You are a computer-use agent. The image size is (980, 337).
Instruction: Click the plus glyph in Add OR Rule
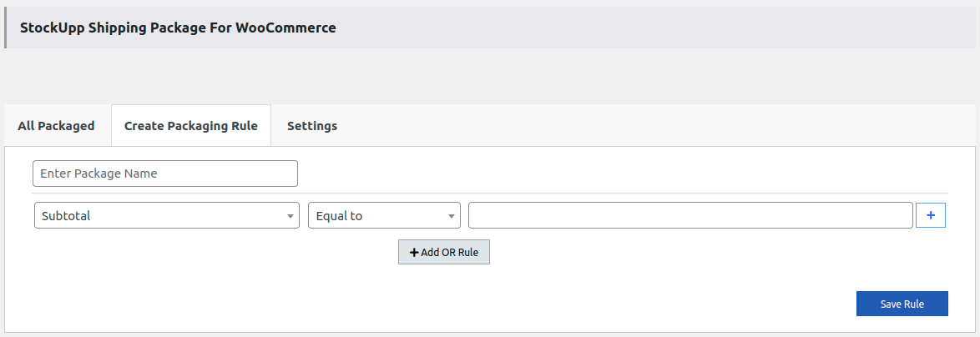(414, 253)
